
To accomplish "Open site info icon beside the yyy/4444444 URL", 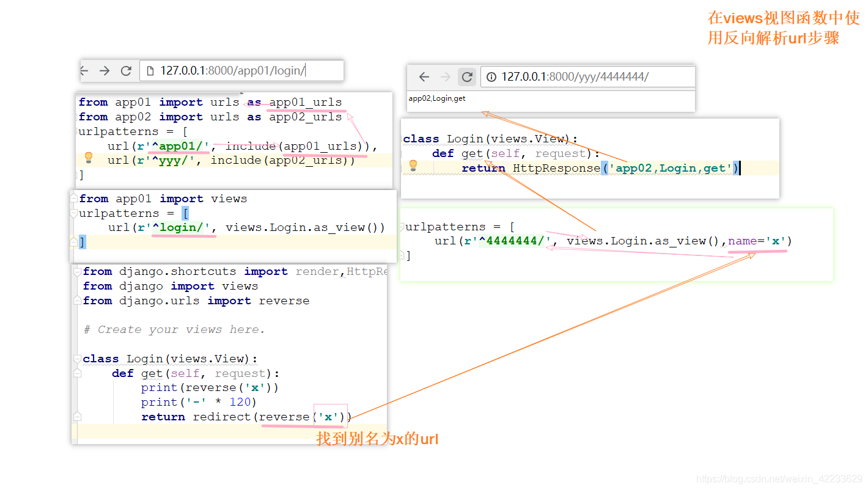I will (491, 77).
